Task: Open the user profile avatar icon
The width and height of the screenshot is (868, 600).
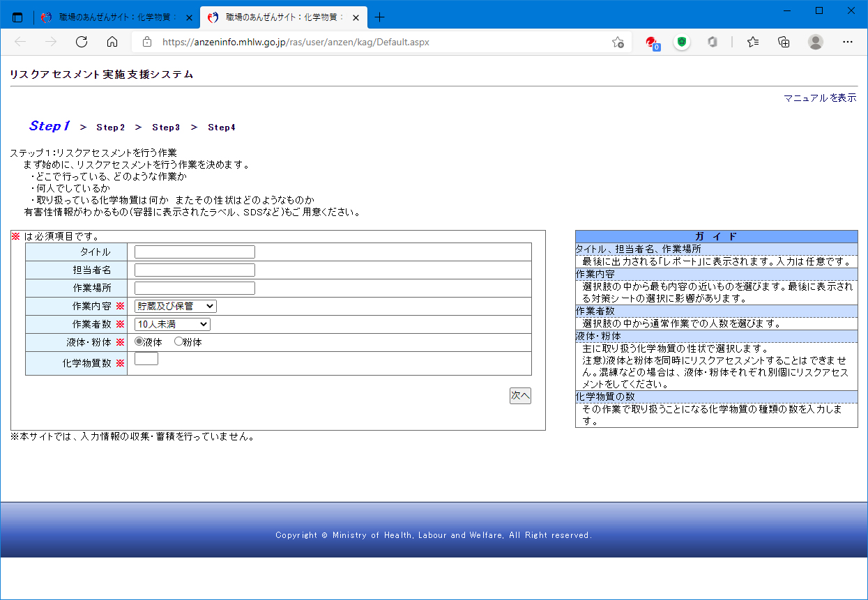Action: point(815,42)
